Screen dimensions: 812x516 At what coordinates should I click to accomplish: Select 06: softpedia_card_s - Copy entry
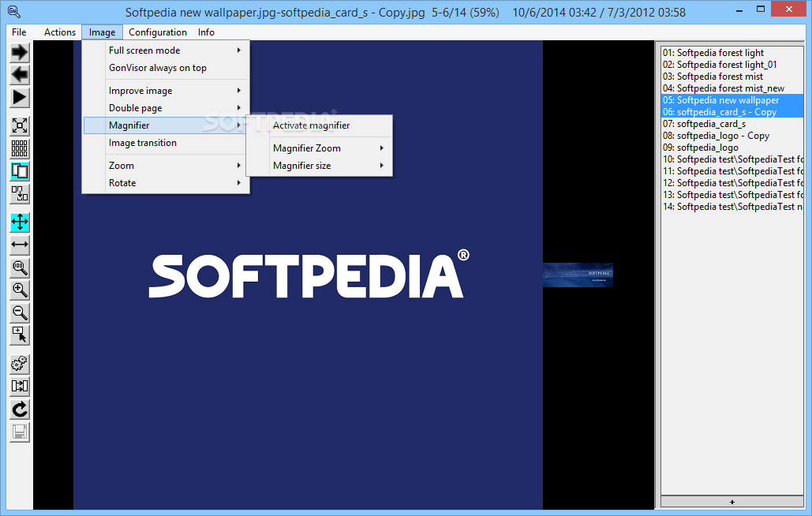click(x=732, y=112)
